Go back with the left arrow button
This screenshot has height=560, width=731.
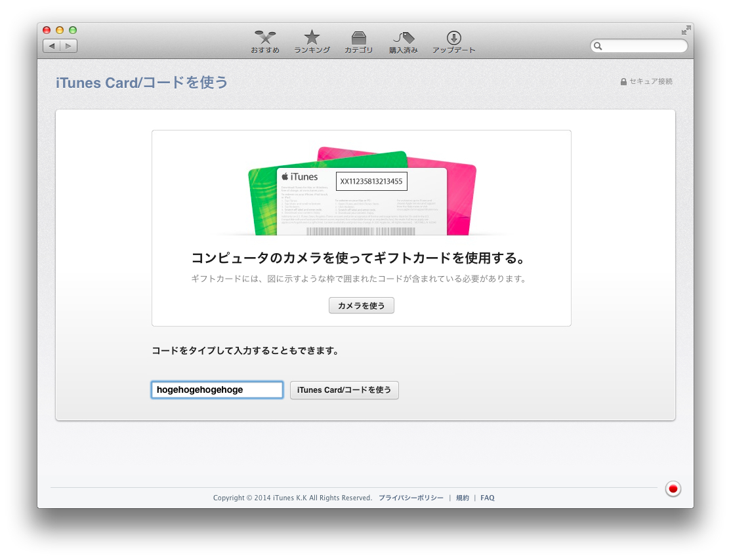coord(52,46)
